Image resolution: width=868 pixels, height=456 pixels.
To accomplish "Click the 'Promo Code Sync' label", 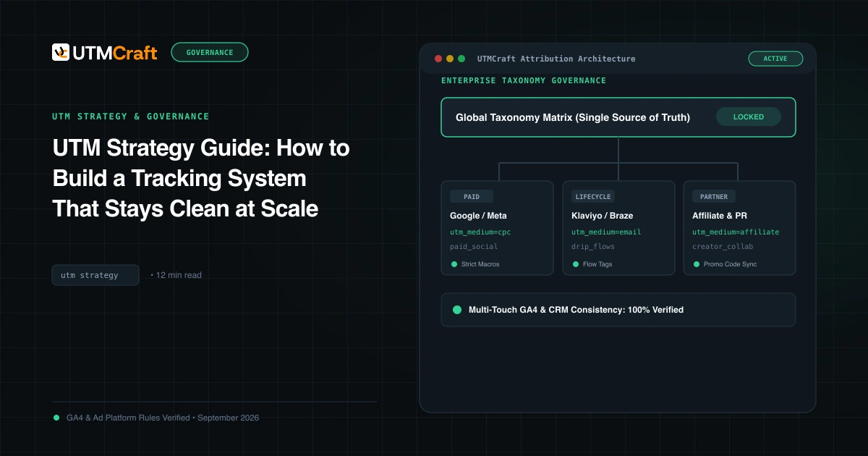I will (x=731, y=264).
